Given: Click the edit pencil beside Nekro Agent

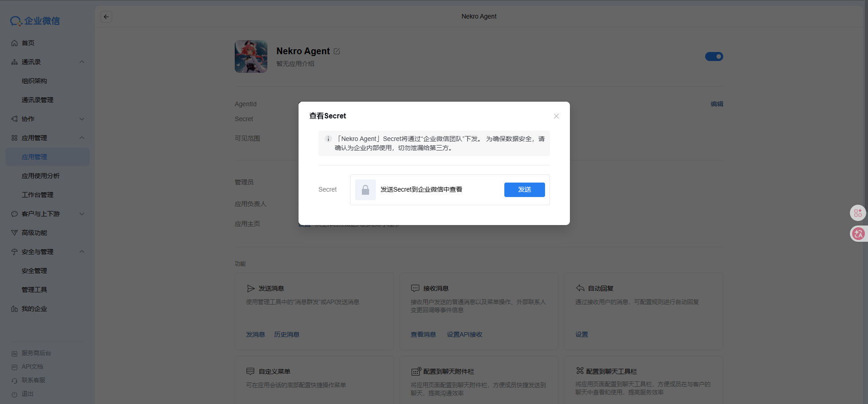Looking at the screenshot, I should tap(337, 52).
